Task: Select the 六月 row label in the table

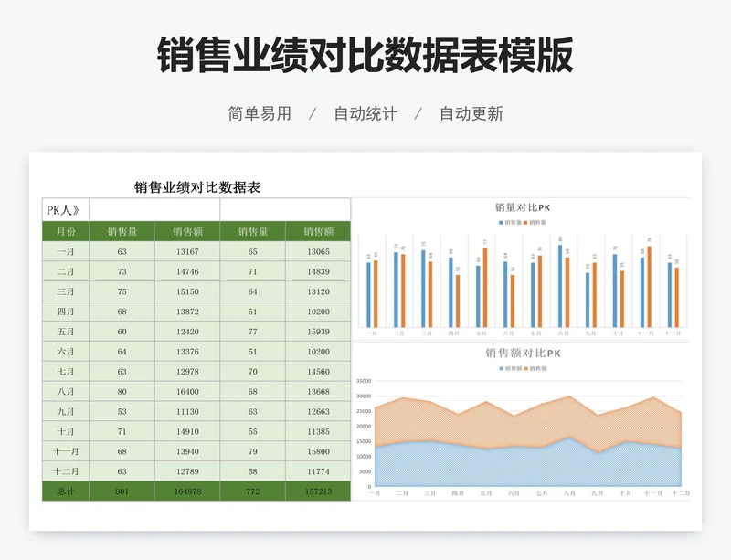Action: [66, 352]
